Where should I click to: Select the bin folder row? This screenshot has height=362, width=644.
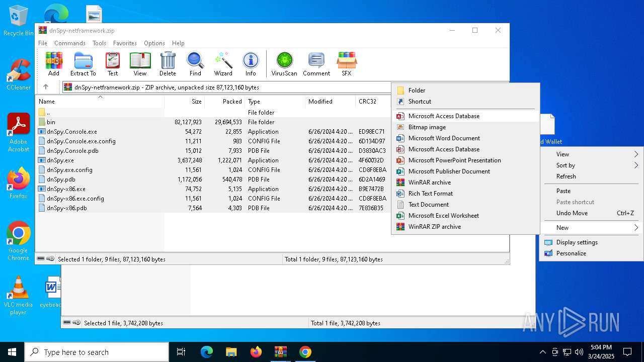coord(213,122)
